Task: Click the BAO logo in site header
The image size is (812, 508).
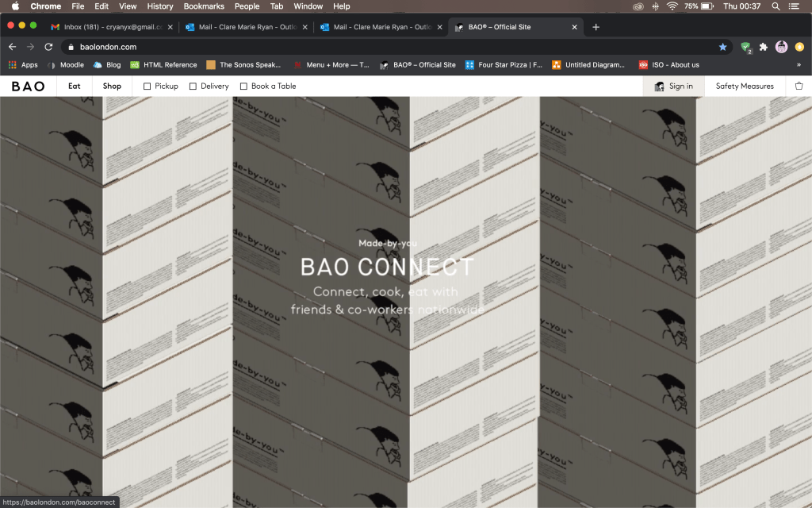Action: (28, 86)
